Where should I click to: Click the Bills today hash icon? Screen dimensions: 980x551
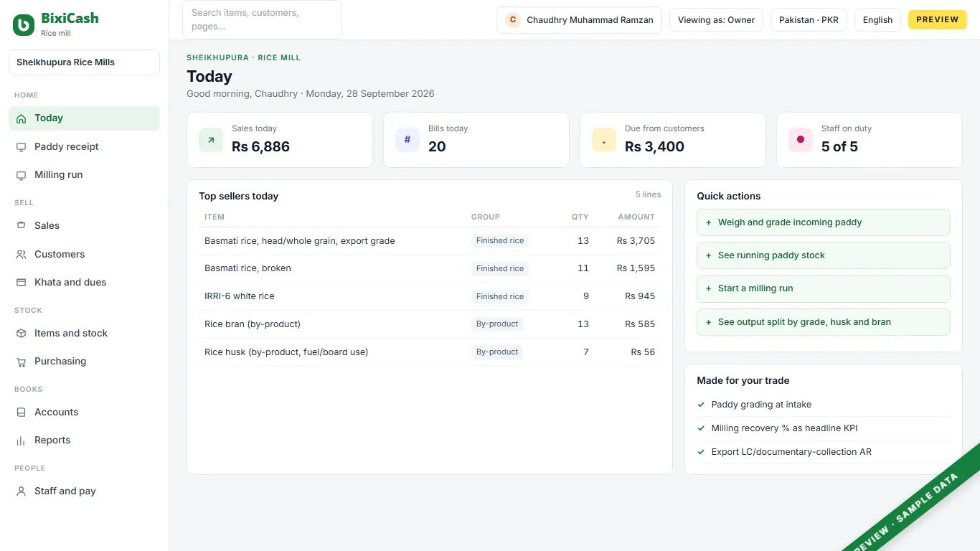tap(407, 140)
